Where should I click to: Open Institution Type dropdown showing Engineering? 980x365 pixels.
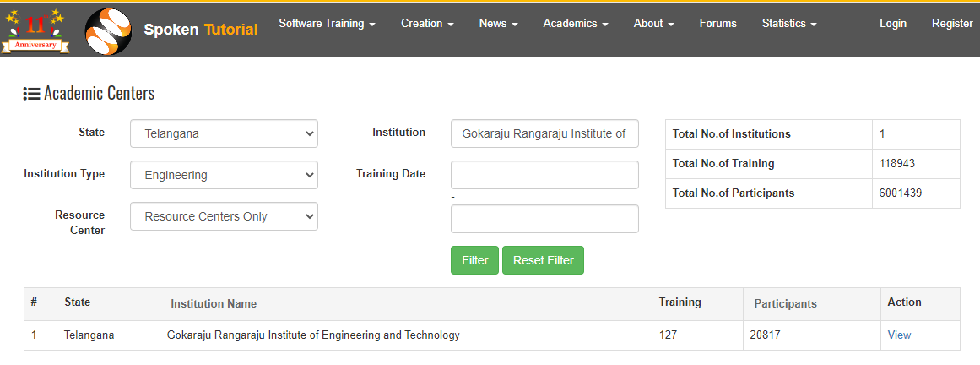click(x=224, y=175)
